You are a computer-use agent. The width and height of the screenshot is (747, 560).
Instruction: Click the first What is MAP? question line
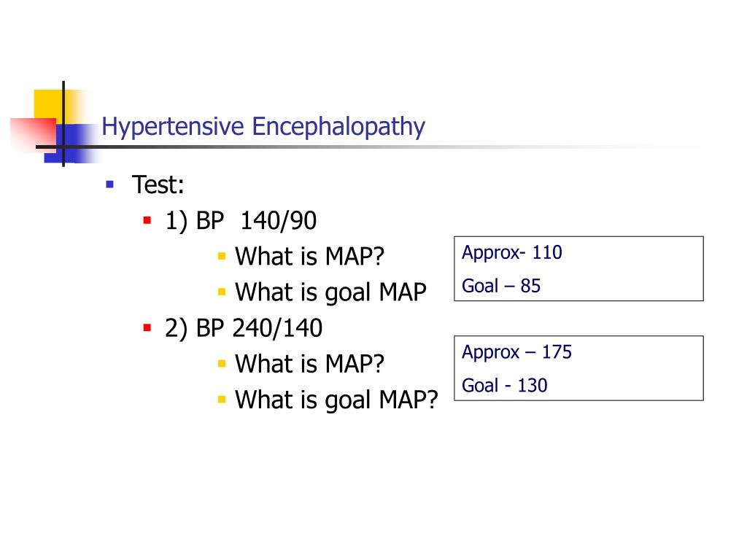[309, 256]
